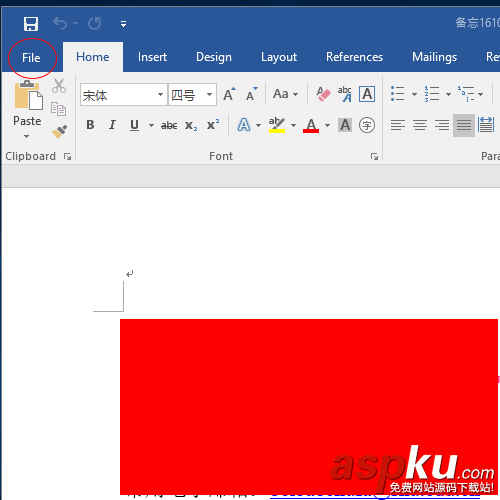Click the Bullets list icon
The width and height of the screenshot is (500, 500).
pos(398,94)
